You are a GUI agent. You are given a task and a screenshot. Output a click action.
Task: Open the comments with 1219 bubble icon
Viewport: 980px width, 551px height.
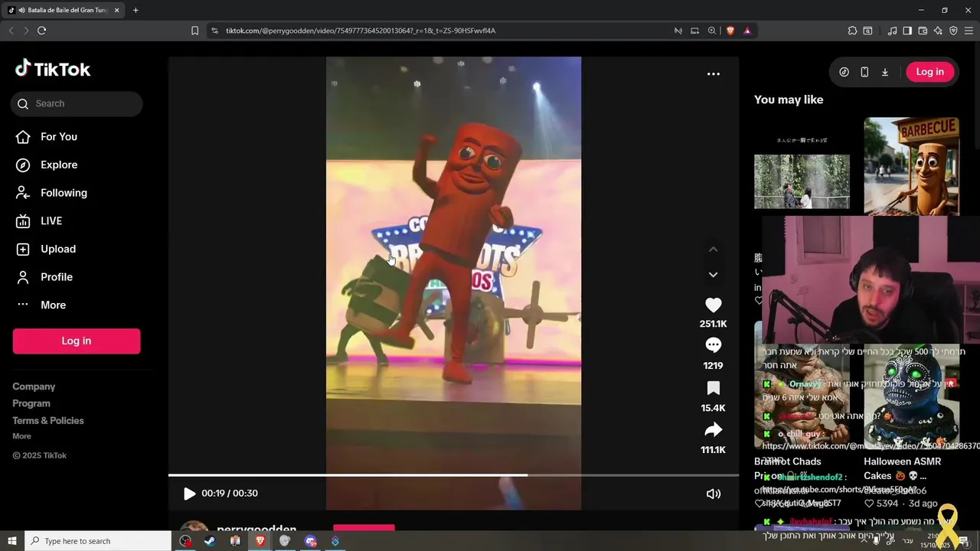pyautogui.click(x=713, y=346)
